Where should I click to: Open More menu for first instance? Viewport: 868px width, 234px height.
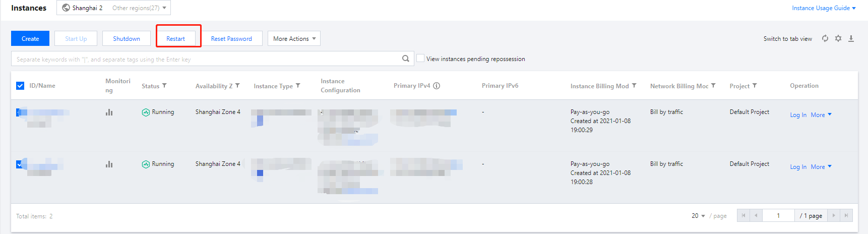click(821, 115)
